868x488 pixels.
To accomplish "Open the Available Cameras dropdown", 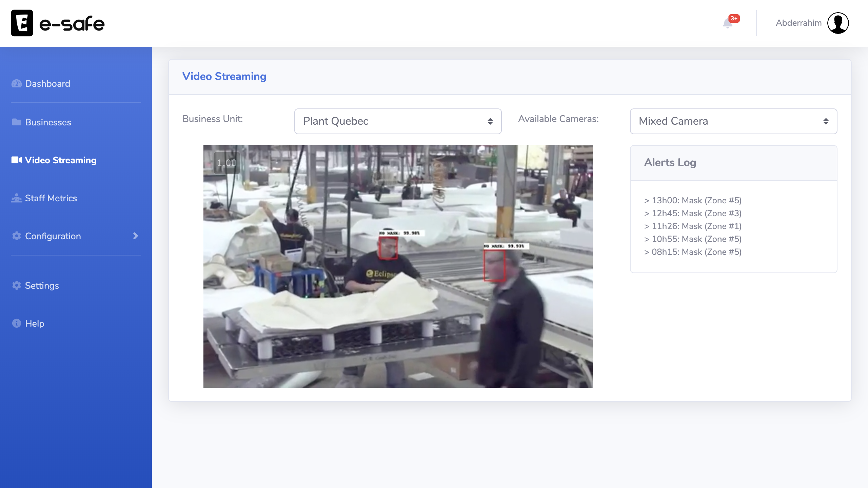I will pyautogui.click(x=733, y=121).
